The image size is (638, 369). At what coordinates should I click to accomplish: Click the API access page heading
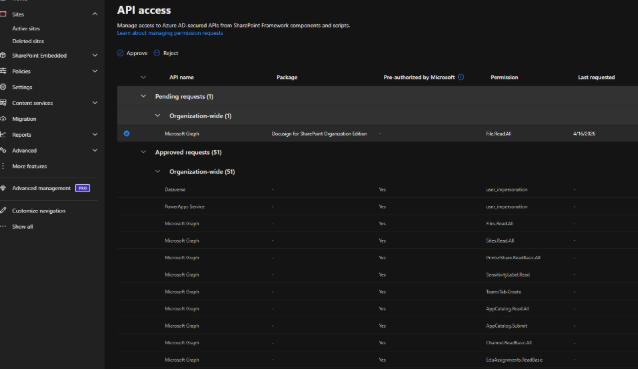tap(144, 10)
